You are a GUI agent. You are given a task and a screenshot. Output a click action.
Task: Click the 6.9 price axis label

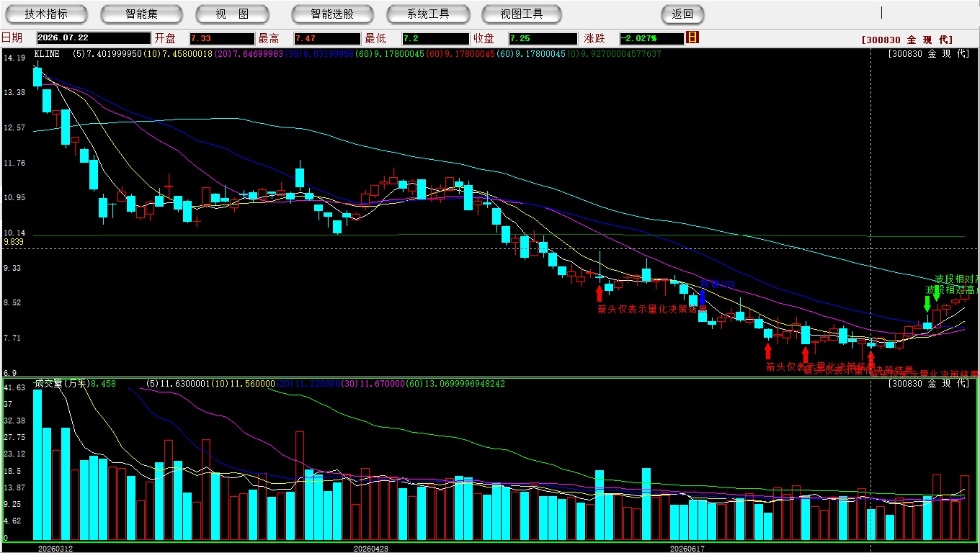[10, 373]
